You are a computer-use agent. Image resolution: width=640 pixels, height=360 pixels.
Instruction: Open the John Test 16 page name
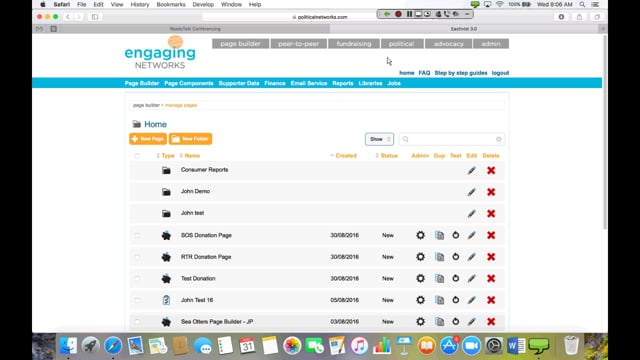click(197, 300)
